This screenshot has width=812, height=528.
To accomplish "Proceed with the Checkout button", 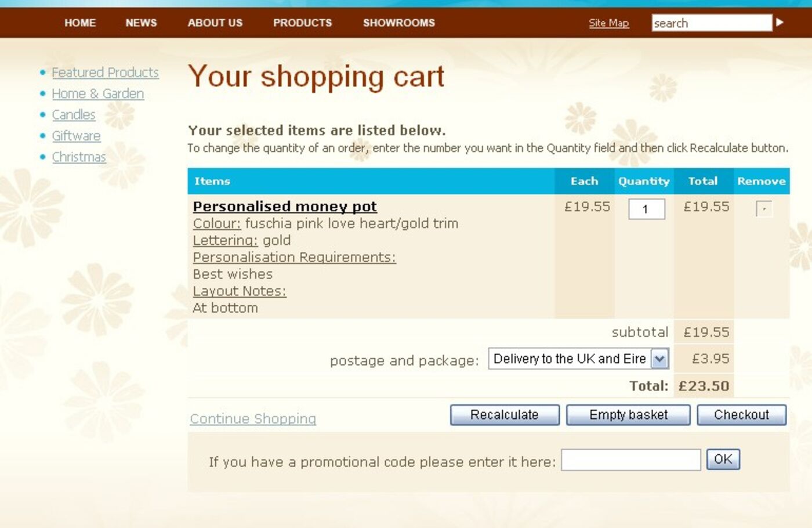I will point(741,415).
